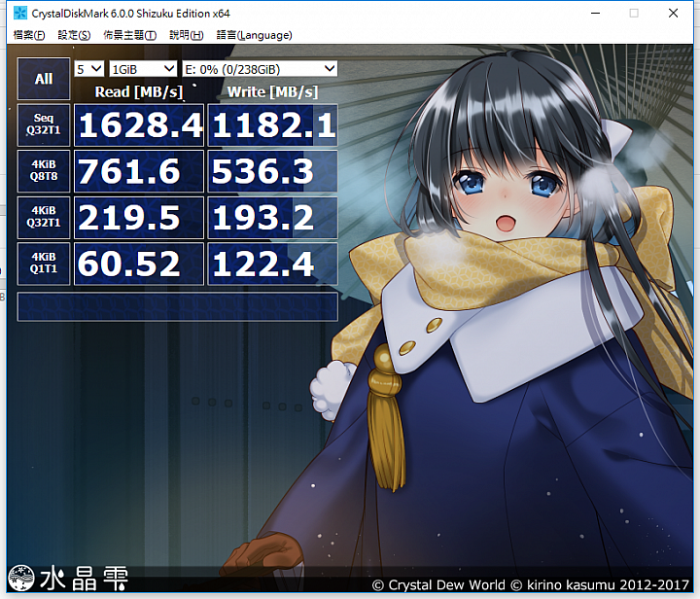Start the 4KiB Q1T1 test
This screenshot has height=599, width=700.
pos(44,264)
